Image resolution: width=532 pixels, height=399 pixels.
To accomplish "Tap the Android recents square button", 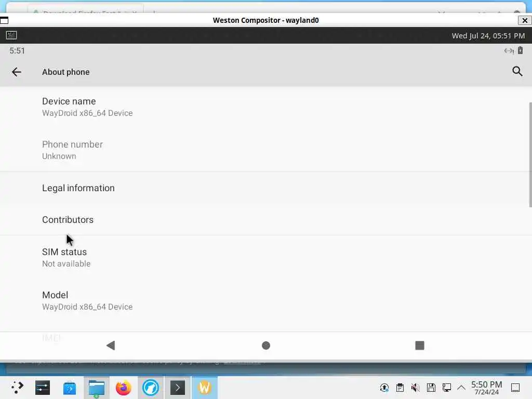I will pos(420,345).
